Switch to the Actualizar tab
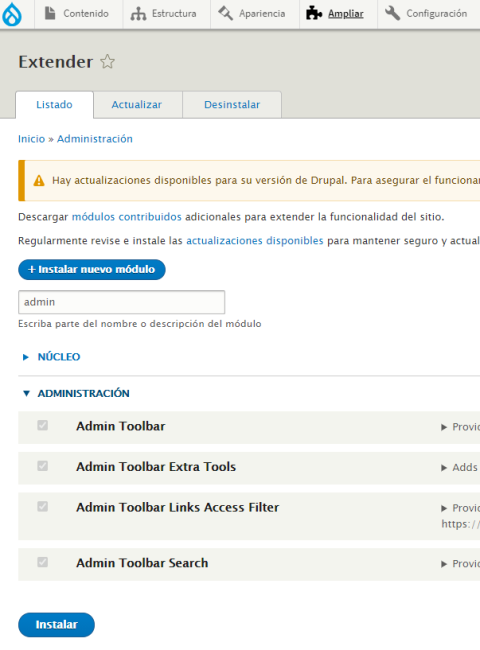 click(137, 105)
